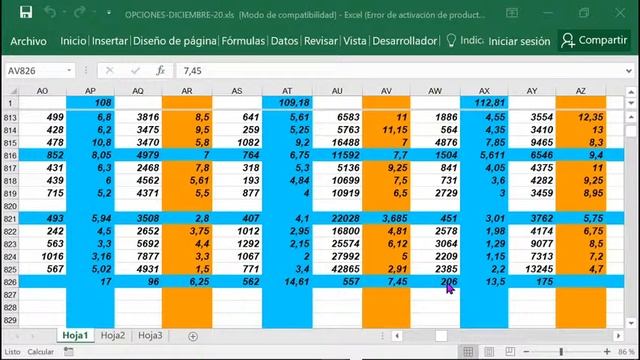Viewport: 640px width, 360px height.
Task: Select the cell containing 27992
Action: [337, 256]
